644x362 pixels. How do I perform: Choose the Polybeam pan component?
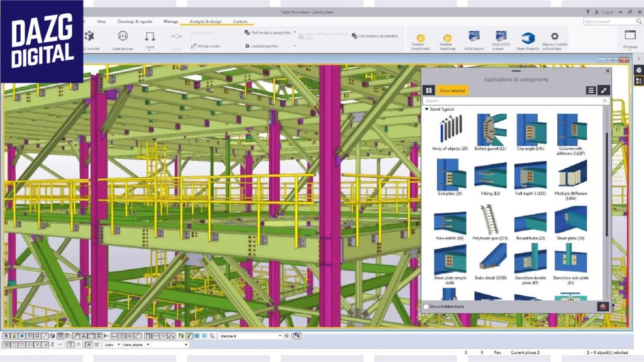[491, 221]
